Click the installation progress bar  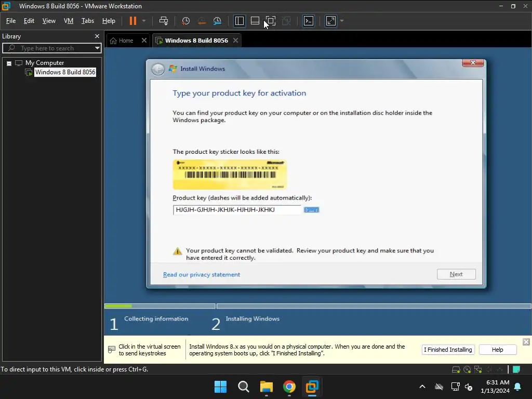[318, 306]
